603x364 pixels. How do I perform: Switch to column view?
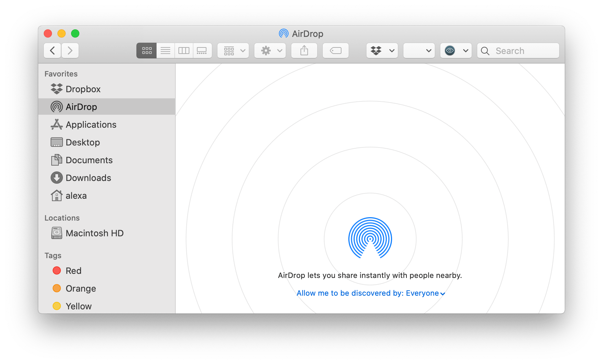pyautogui.click(x=184, y=50)
